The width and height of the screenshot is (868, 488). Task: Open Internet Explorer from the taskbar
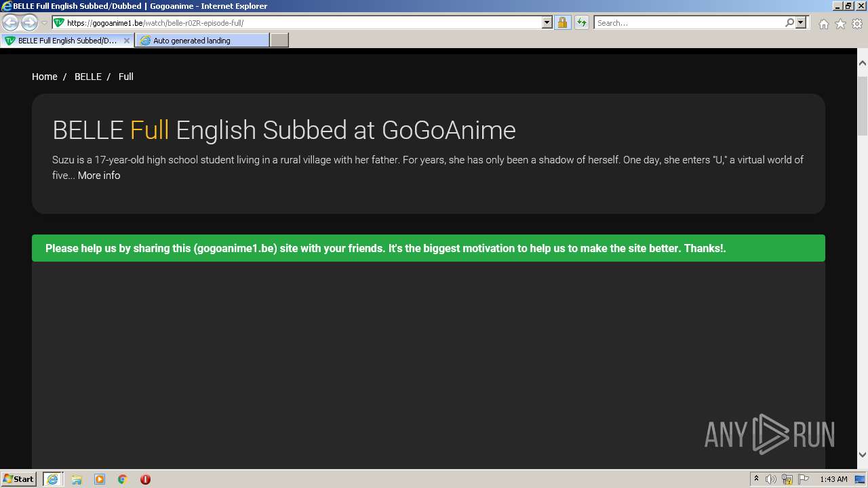(x=52, y=479)
